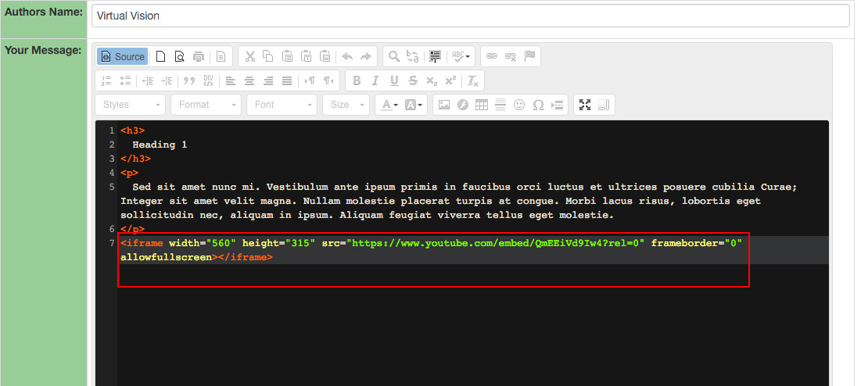
Task: Align text right
Action: tap(268, 80)
